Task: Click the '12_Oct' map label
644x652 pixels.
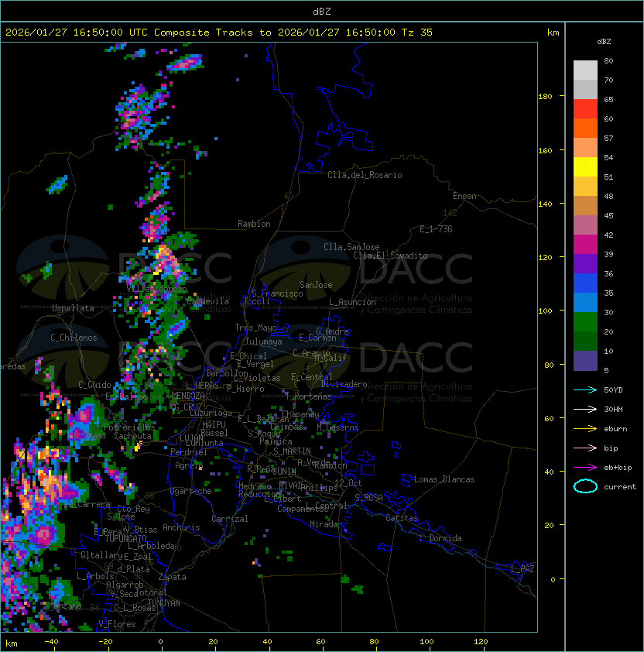Action: 348,482
